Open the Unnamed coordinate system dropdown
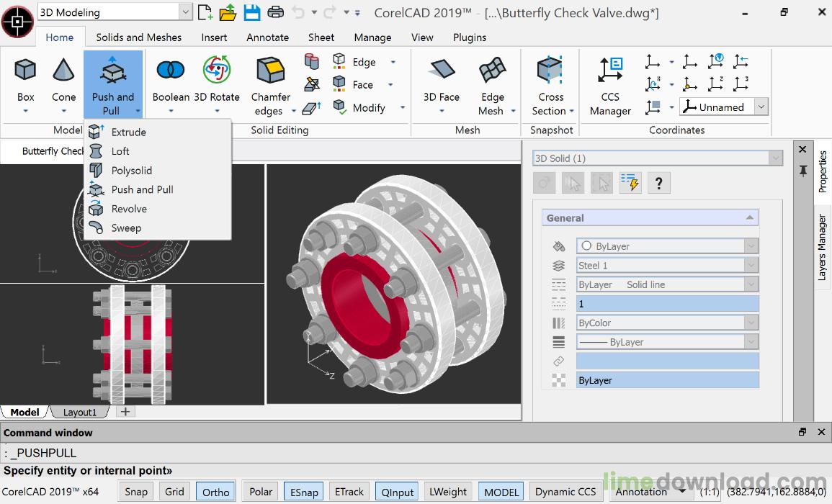The height and width of the screenshot is (504, 832). [761, 106]
